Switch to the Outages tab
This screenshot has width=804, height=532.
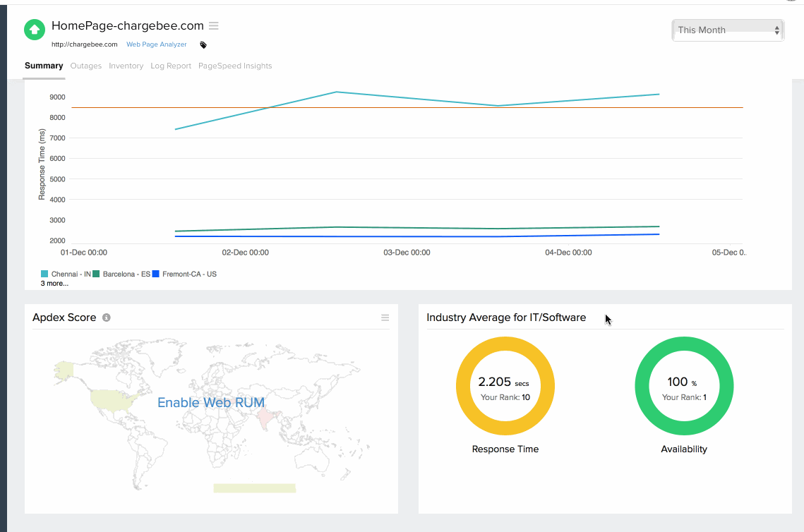point(85,66)
